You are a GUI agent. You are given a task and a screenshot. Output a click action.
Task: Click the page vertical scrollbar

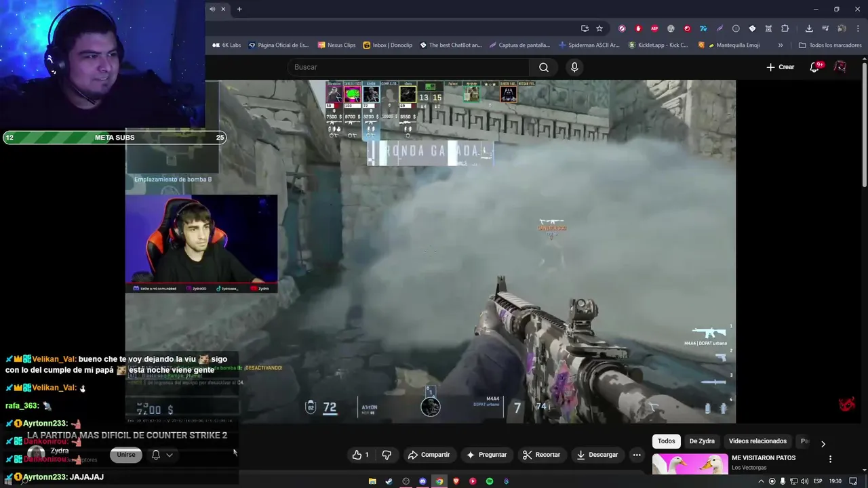click(x=865, y=125)
